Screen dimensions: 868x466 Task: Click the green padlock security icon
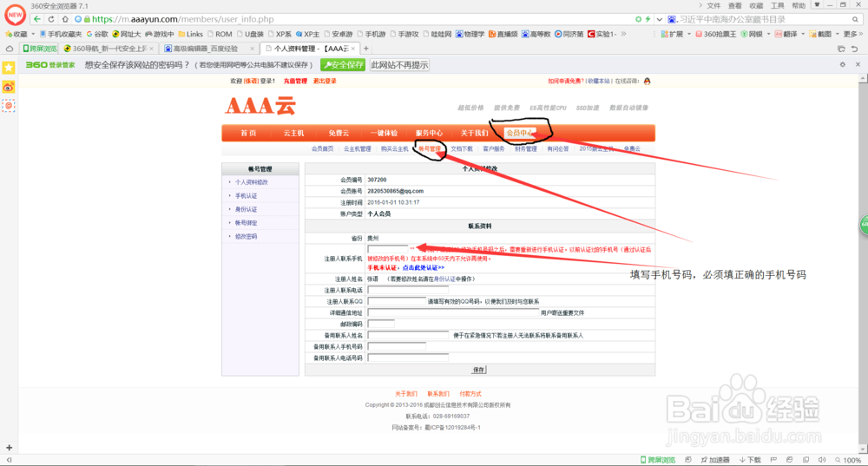point(87,19)
